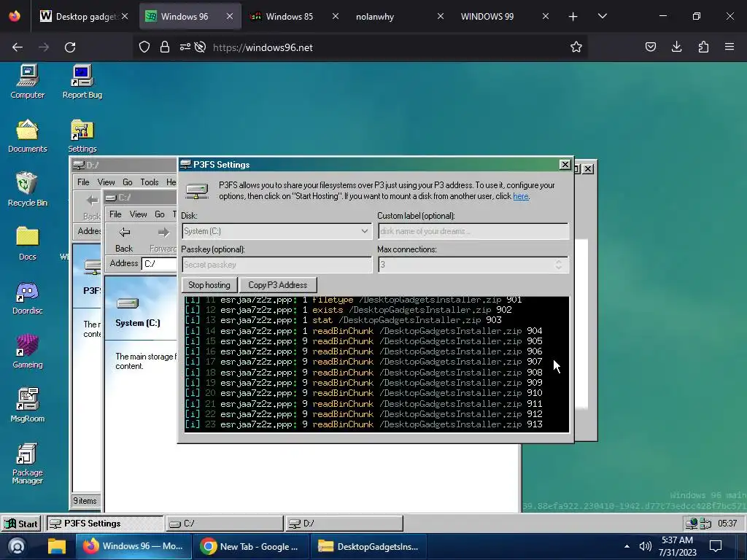747x560 pixels.
Task: Switch to New Tab Google Chrome taskbar item
Action: tap(250, 546)
